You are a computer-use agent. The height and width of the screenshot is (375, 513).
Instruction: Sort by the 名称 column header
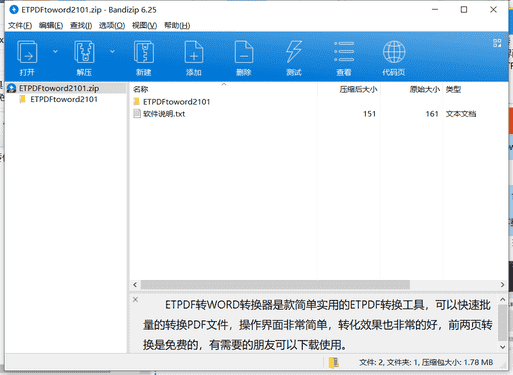point(141,89)
